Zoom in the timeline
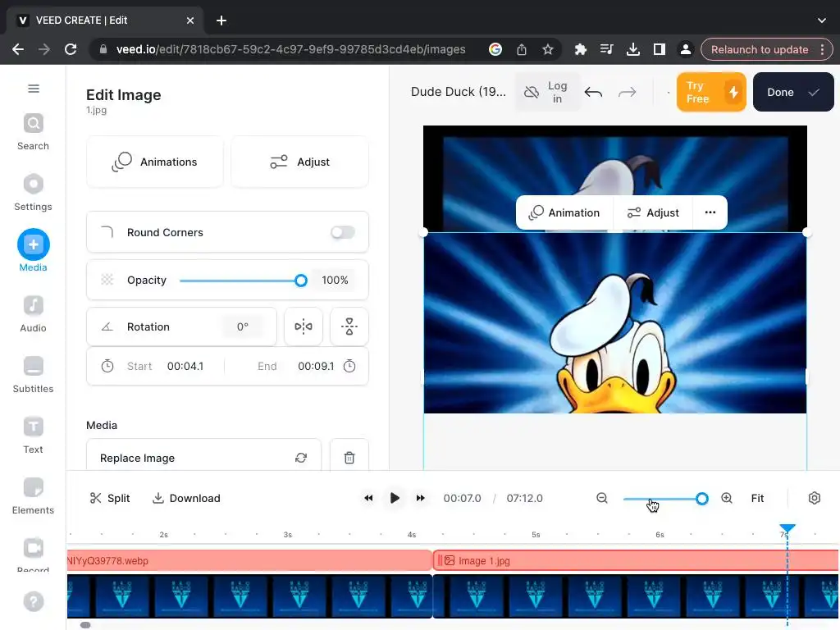The image size is (840, 630). click(727, 498)
